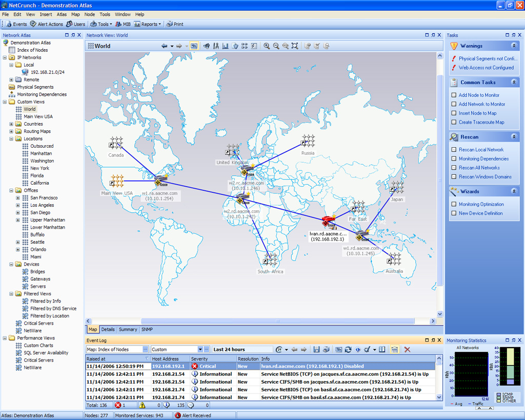Expand the Remote networks tree node
Image resolution: width=525 pixels, height=420 pixels.
(11, 80)
